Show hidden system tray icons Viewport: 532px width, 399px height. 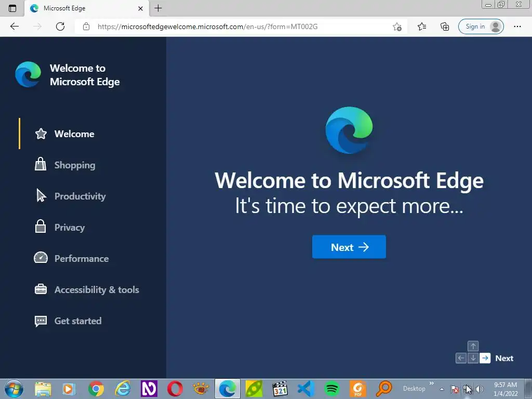pyautogui.click(x=442, y=389)
